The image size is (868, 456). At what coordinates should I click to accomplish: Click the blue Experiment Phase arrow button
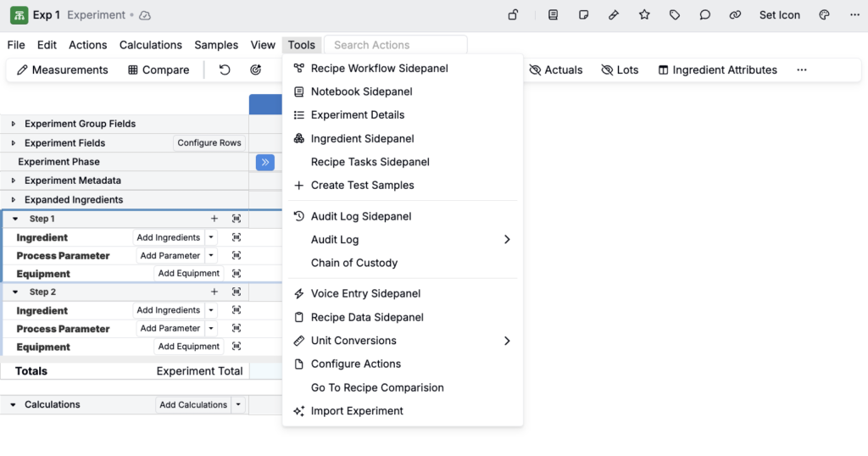click(264, 162)
